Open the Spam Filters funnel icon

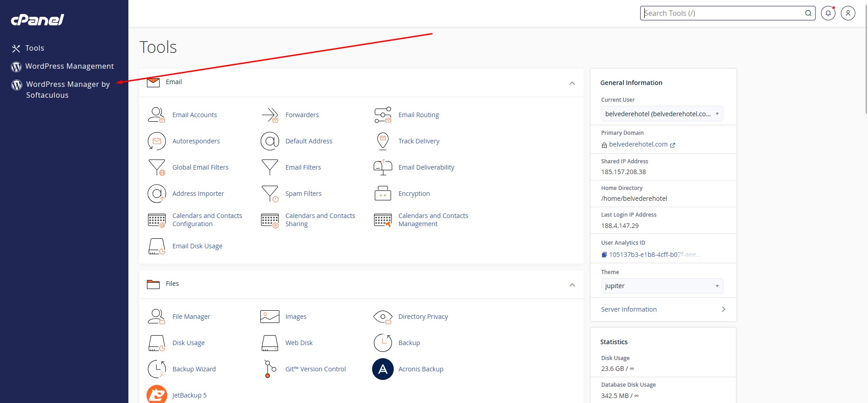[x=270, y=194]
